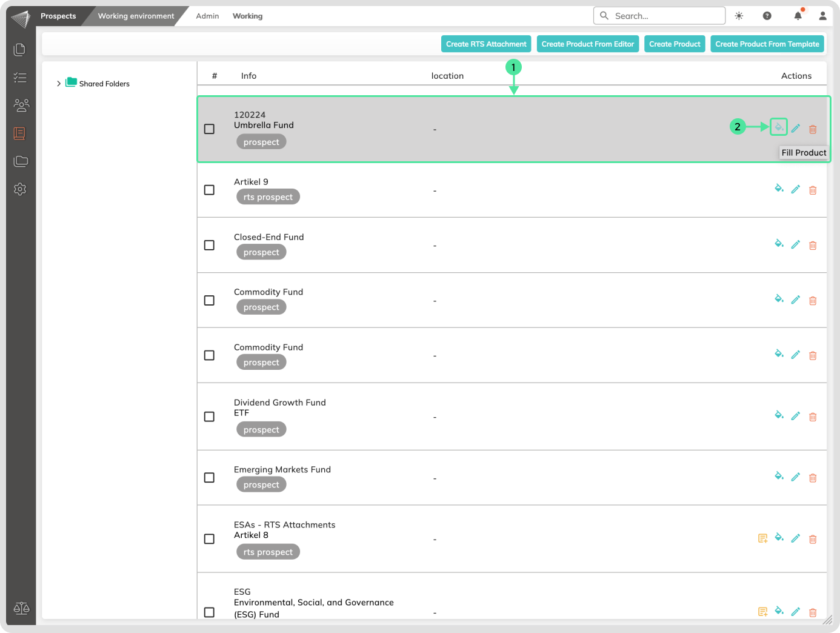
Task: Open the Working environment tab
Action: tap(136, 16)
